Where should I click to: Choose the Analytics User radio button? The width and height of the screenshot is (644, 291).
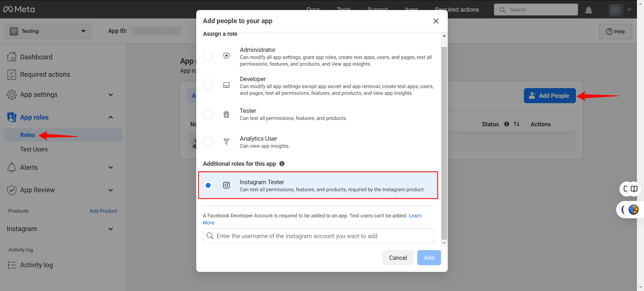click(208, 142)
